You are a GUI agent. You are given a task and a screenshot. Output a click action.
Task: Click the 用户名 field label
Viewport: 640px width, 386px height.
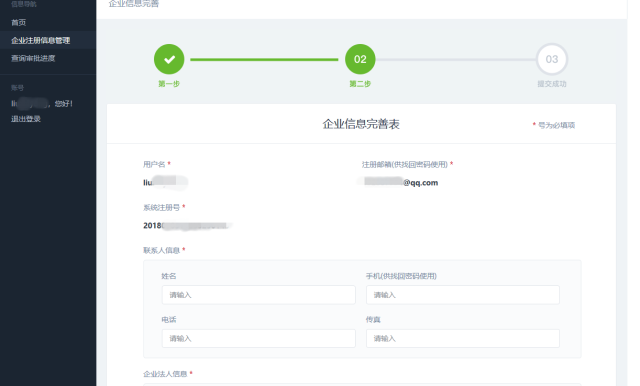point(154,164)
